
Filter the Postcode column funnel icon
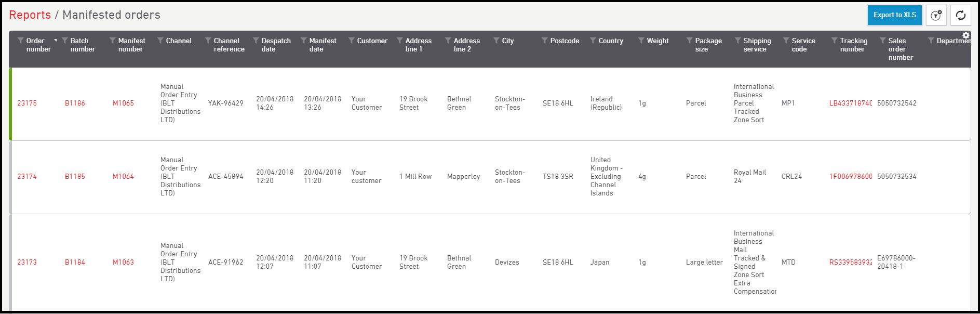[x=545, y=41]
